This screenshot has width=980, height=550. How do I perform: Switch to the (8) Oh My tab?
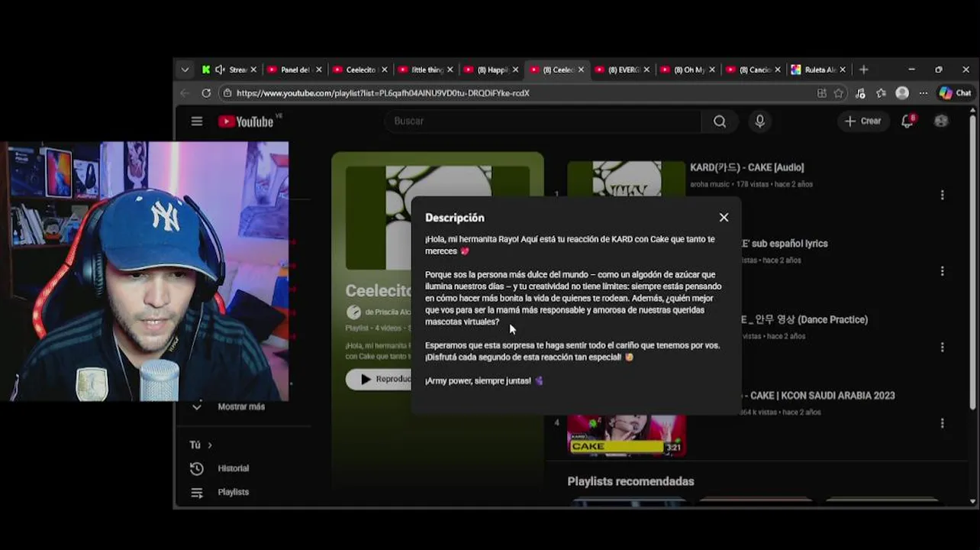pyautogui.click(x=688, y=70)
